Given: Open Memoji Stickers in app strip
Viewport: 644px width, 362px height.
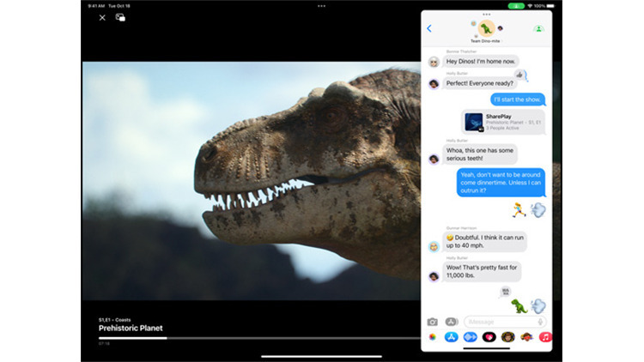Looking at the screenshot, I should coord(526,337).
